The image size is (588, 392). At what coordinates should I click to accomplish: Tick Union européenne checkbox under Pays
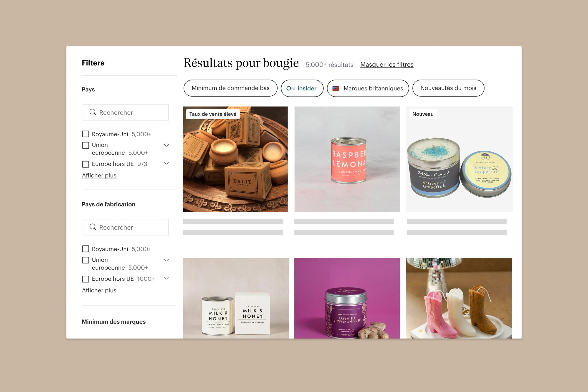point(86,145)
